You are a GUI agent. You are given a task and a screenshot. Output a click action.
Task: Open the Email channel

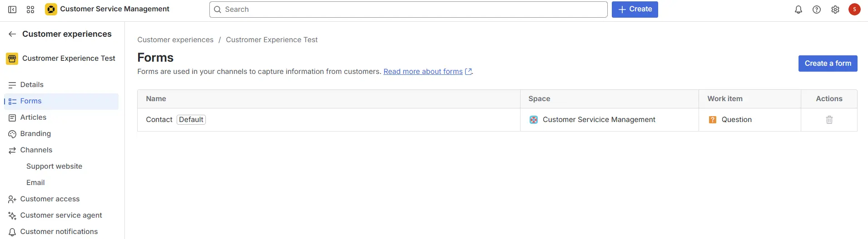point(35,183)
